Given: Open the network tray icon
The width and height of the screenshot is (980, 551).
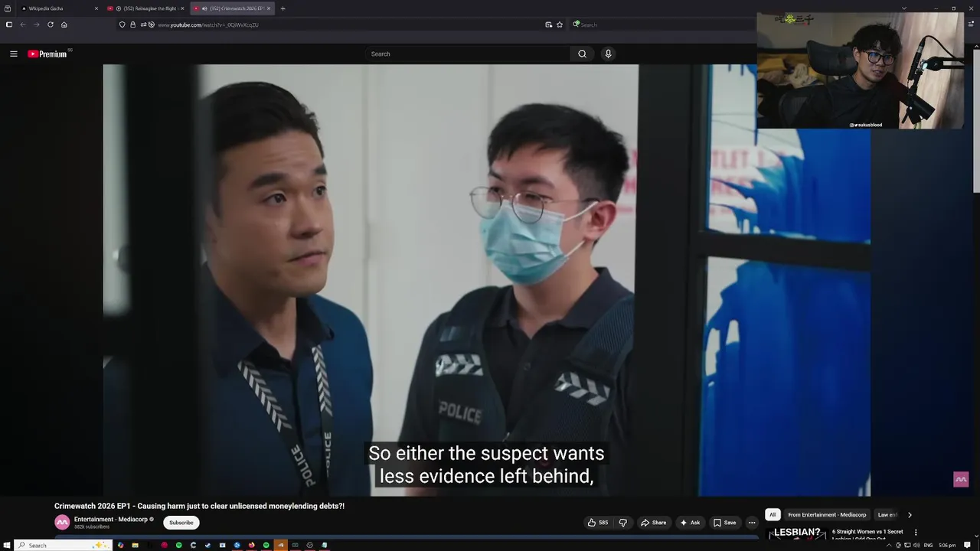Looking at the screenshot, I should tap(907, 545).
